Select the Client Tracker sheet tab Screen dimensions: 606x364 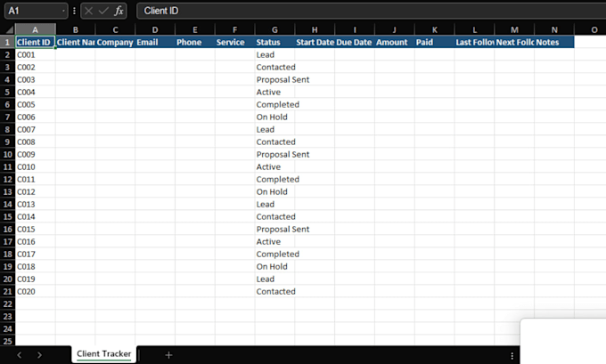(x=103, y=353)
